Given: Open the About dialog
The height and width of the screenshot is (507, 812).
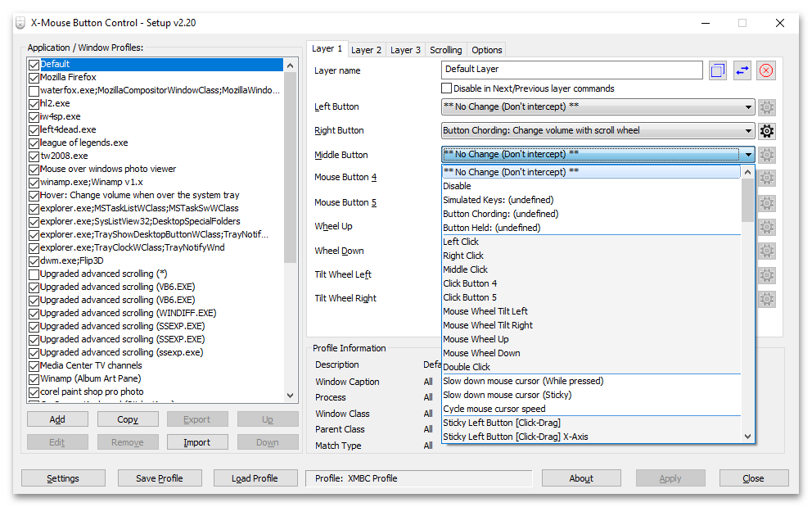Looking at the screenshot, I should [581, 478].
